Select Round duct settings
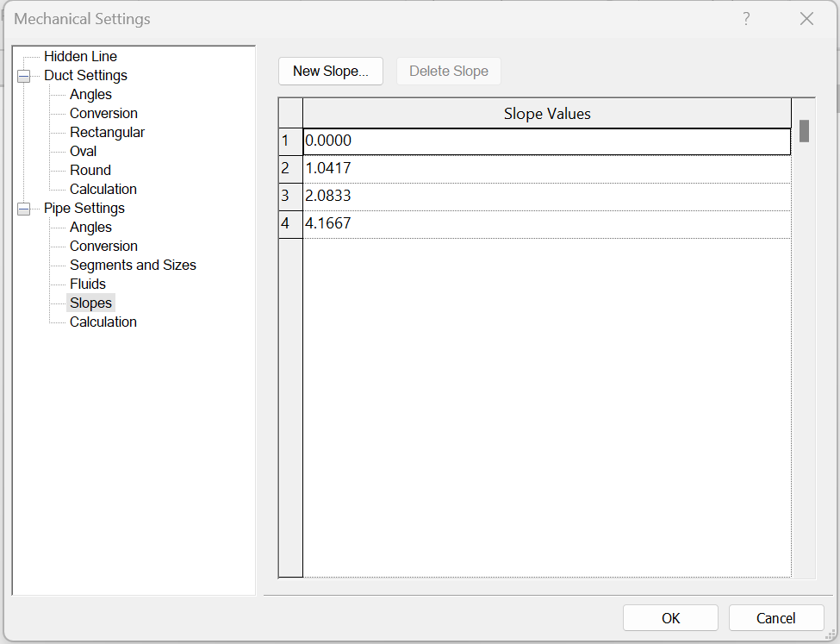This screenshot has height=644, width=840. [90, 171]
